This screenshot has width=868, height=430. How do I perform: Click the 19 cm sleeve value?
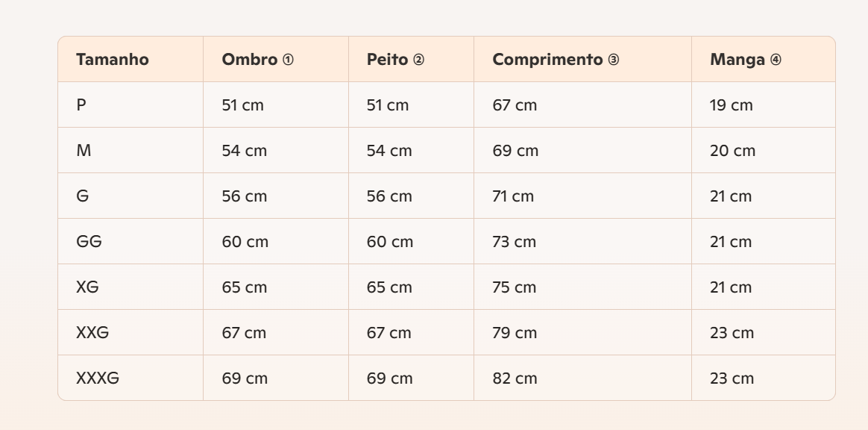[732, 105]
